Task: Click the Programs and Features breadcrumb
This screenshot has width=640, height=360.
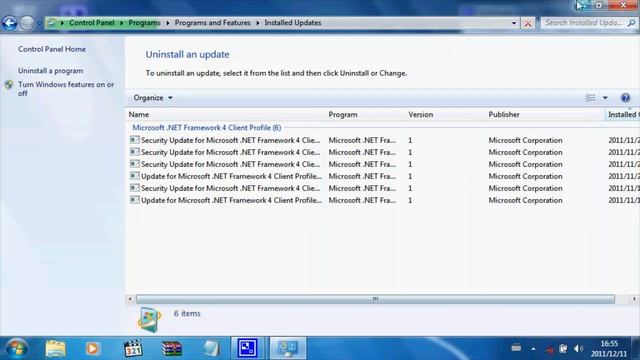Action: click(213, 23)
